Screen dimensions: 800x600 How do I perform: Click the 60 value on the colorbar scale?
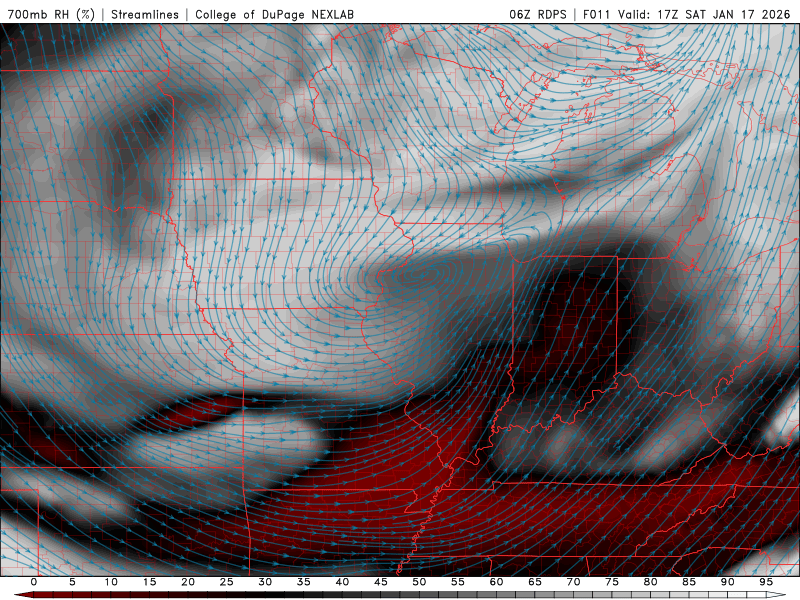click(496, 582)
